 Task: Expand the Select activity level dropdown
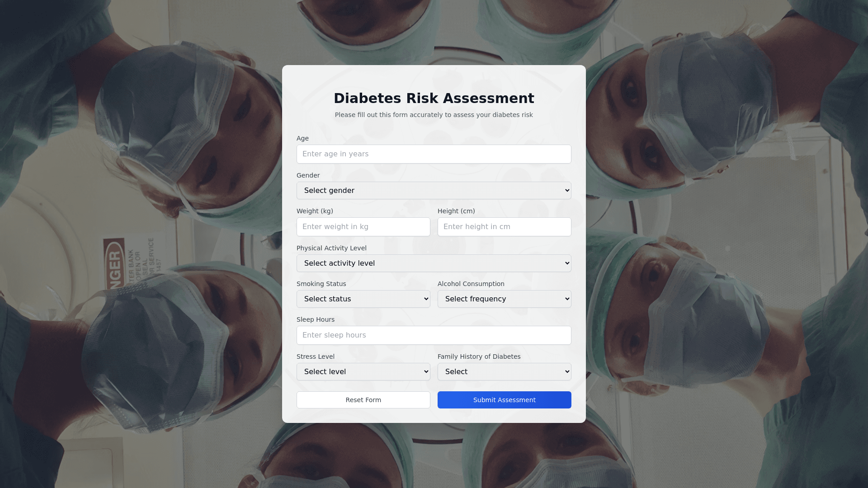(434, 263)
